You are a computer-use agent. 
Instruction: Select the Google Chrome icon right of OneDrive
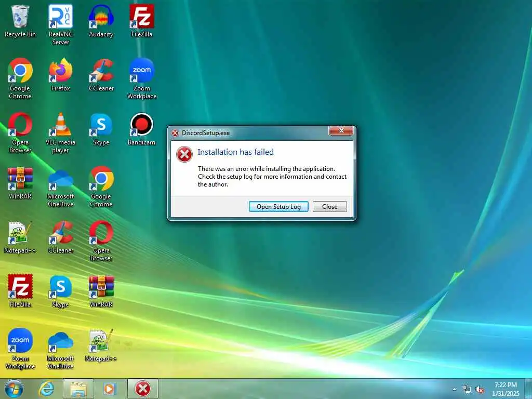[101, 187]
